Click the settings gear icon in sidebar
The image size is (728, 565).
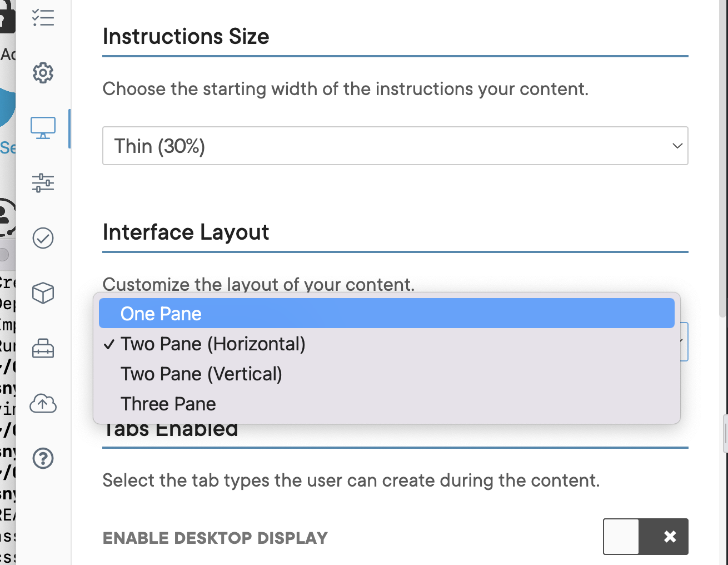coord(43,73)
